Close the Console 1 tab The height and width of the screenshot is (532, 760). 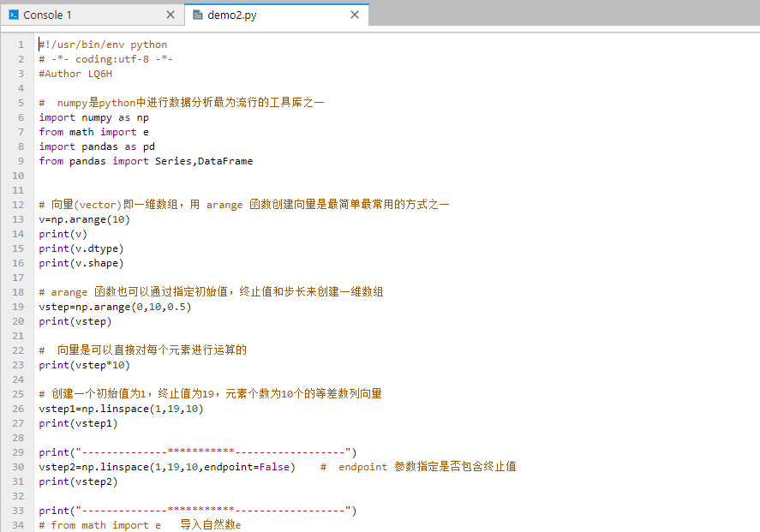point(171,15)
